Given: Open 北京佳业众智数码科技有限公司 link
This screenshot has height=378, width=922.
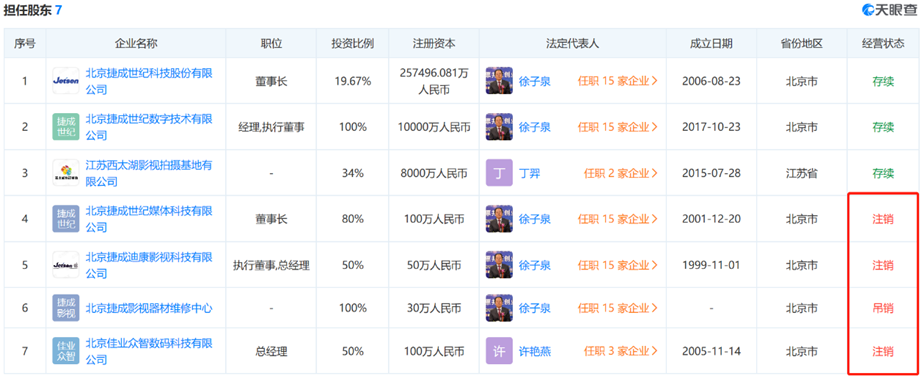Looking at the screenshot, I should [149, 351].
